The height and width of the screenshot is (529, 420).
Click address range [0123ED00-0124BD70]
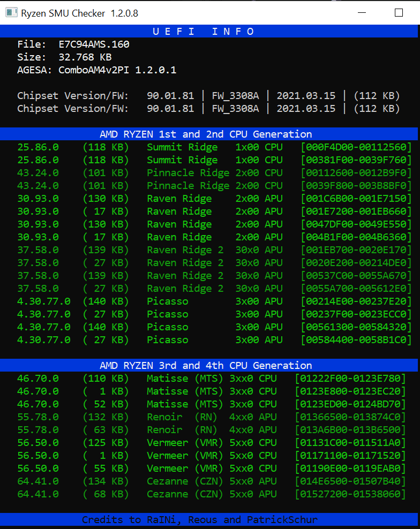350,404
